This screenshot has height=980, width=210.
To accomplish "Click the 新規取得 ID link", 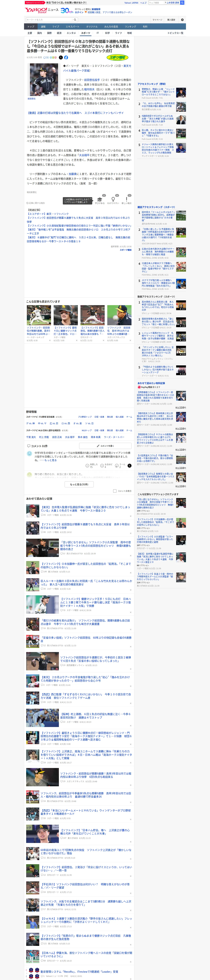I will [96, 9].
